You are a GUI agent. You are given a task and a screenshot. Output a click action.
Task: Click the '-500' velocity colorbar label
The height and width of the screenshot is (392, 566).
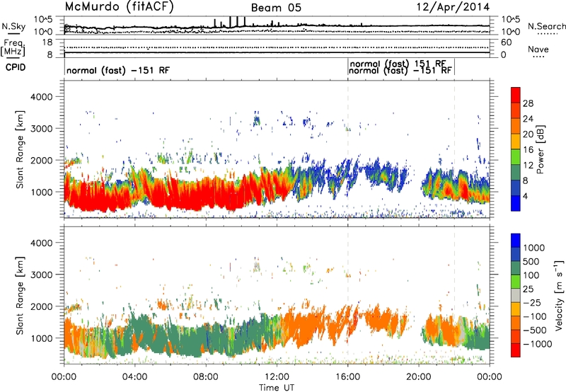coord(535,330)
